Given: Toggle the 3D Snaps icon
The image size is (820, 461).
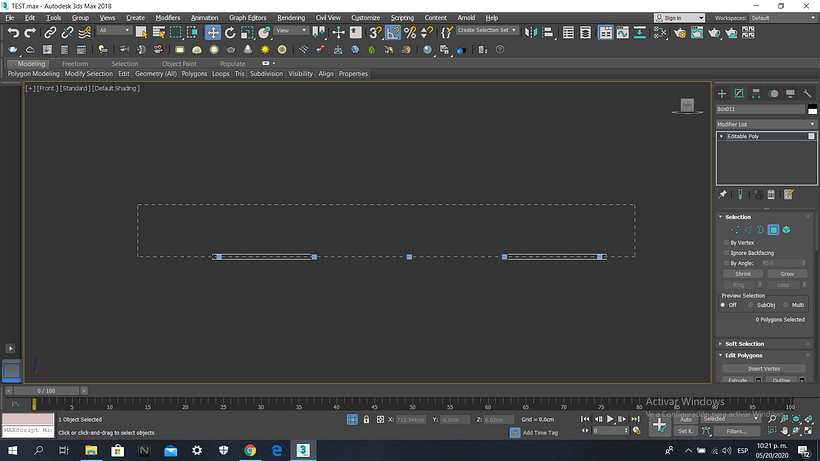Looking at the screenshot, I should point(375,32).
